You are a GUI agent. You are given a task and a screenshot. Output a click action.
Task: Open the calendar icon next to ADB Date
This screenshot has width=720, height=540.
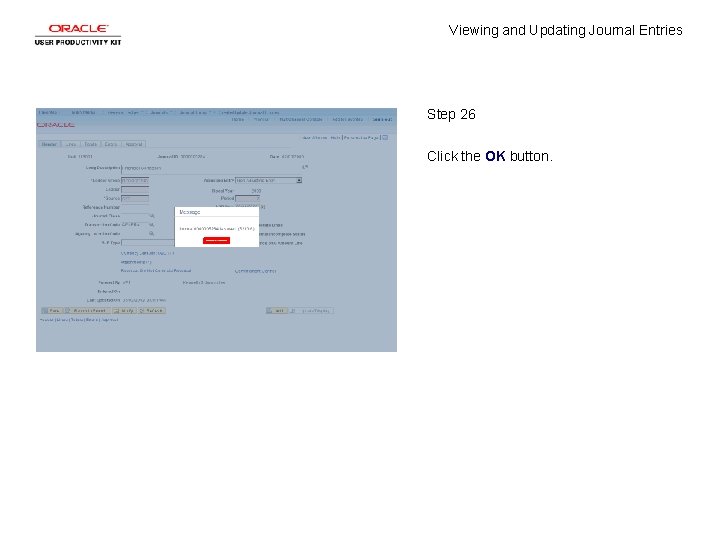(x=263, y=207)
